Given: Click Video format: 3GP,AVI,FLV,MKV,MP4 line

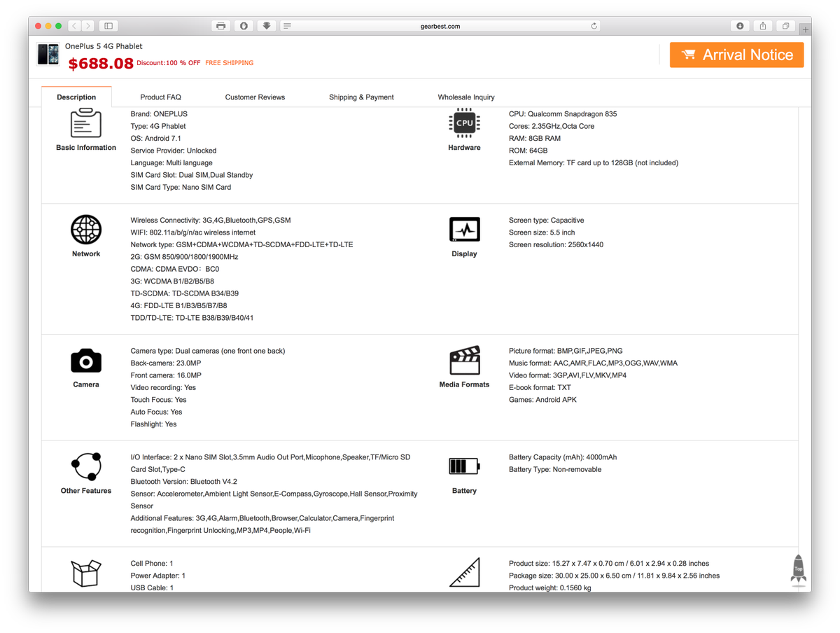Looking at the screenshot, I should tap(568, 375).
